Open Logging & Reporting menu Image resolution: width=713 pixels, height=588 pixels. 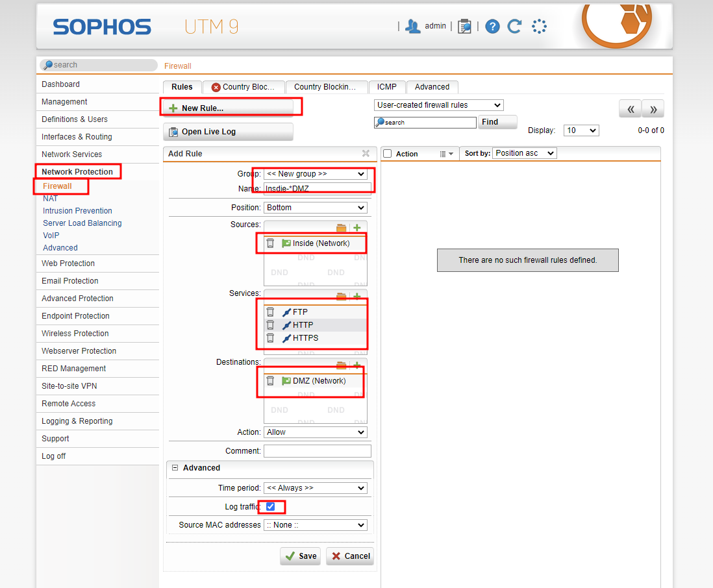pyautogui.click(x=77, y=421)
